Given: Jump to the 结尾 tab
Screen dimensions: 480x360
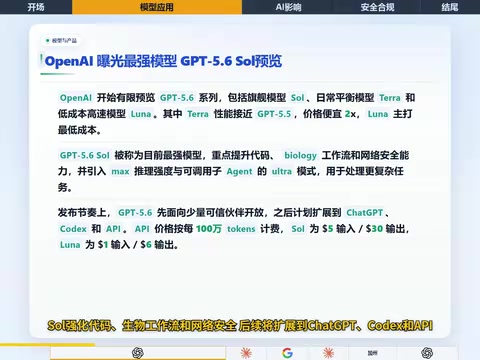Looking at the screenshot, I should pyautogui.click(x=450, y=7).
